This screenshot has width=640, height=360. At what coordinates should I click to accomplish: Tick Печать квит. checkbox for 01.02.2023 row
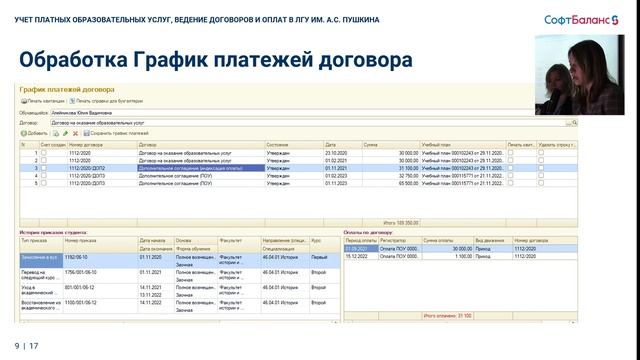tap(510, 176)
